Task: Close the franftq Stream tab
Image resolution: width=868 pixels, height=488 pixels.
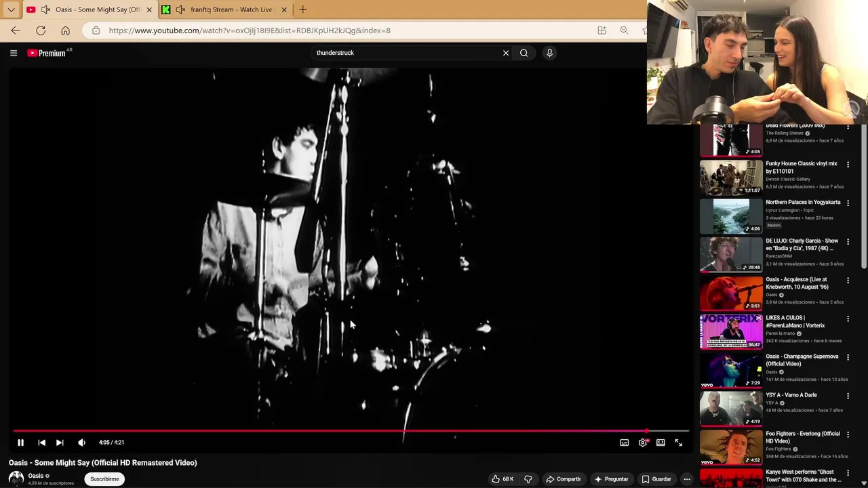Action: click(284, 9)
